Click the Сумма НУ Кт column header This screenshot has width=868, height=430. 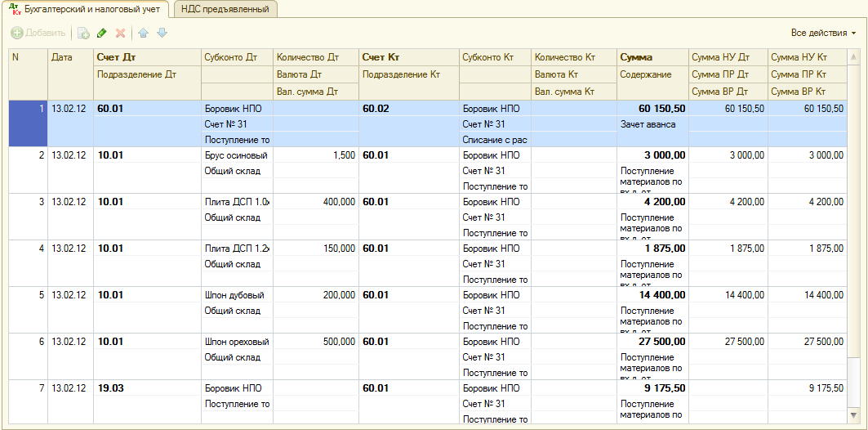[807, 57]
